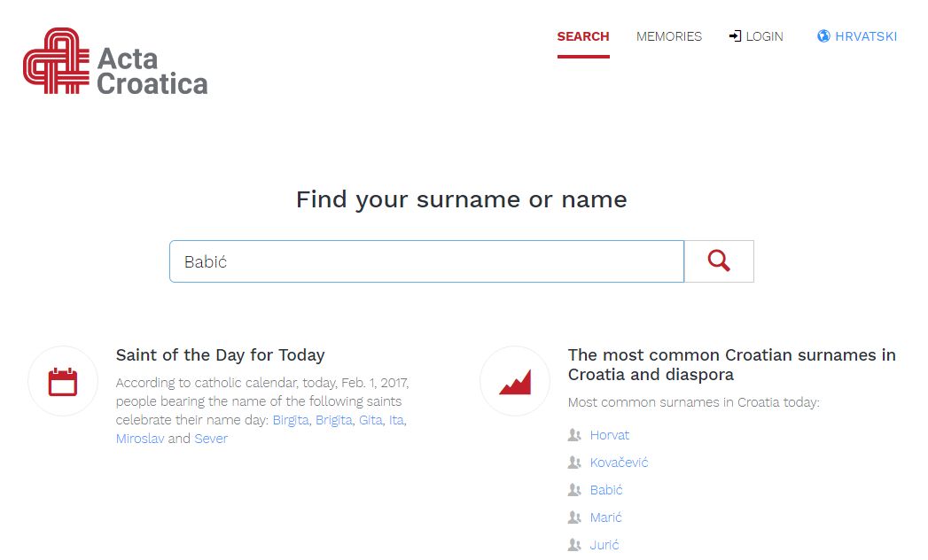Click the Acta Croatica logo
Viewport: 928px width, 560px height.
(115, 60)
